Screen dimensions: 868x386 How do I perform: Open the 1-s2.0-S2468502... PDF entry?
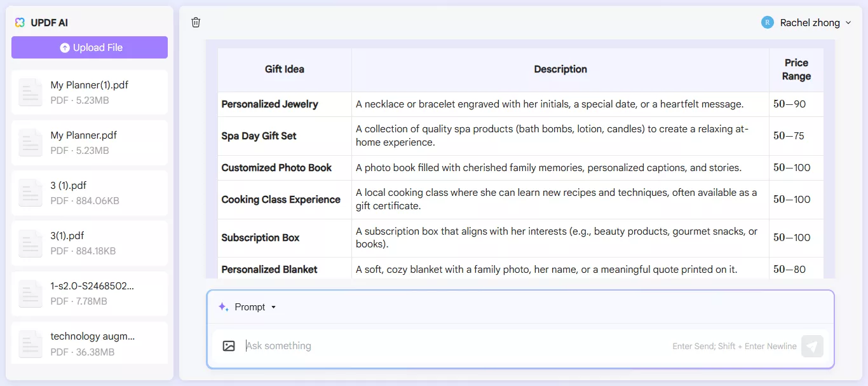90,293
